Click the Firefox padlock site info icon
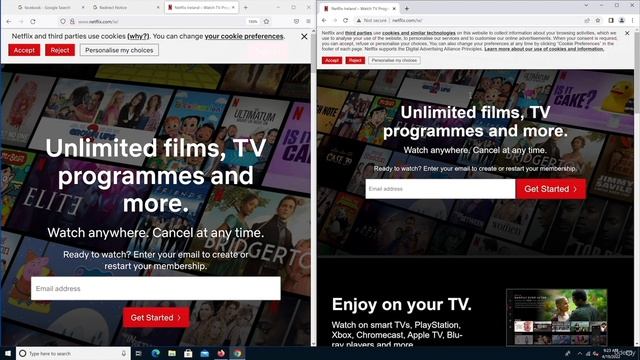 [72, 21]
